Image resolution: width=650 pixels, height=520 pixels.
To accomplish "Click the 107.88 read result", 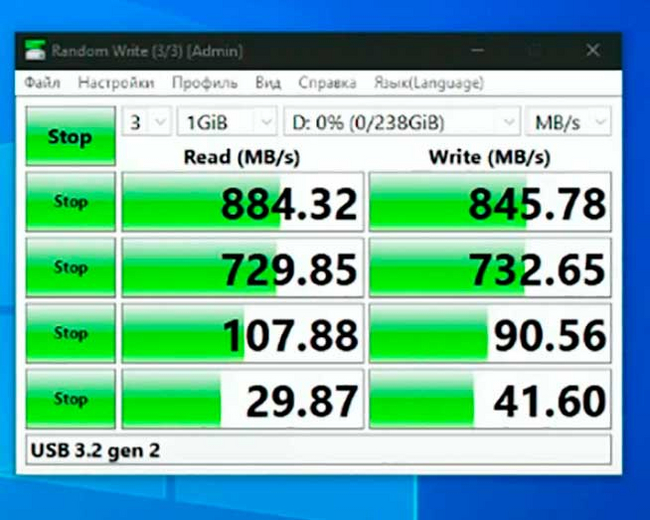I will 243,333.
